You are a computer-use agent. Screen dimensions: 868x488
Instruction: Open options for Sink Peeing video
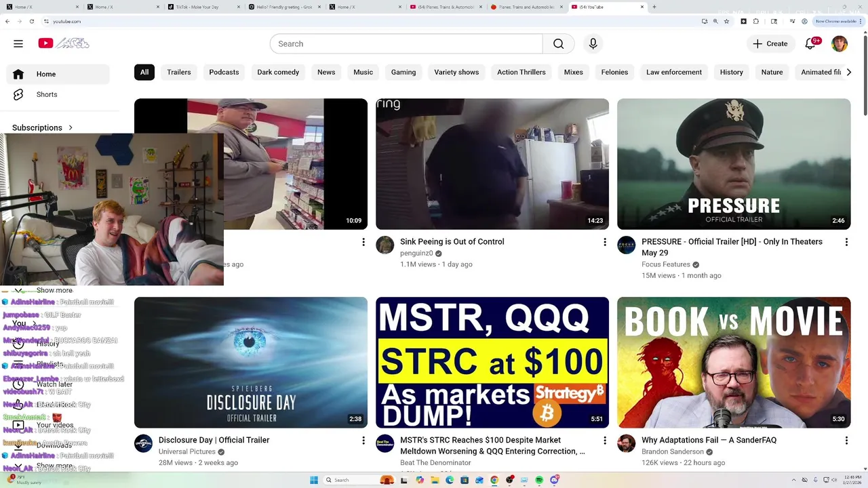605,242
